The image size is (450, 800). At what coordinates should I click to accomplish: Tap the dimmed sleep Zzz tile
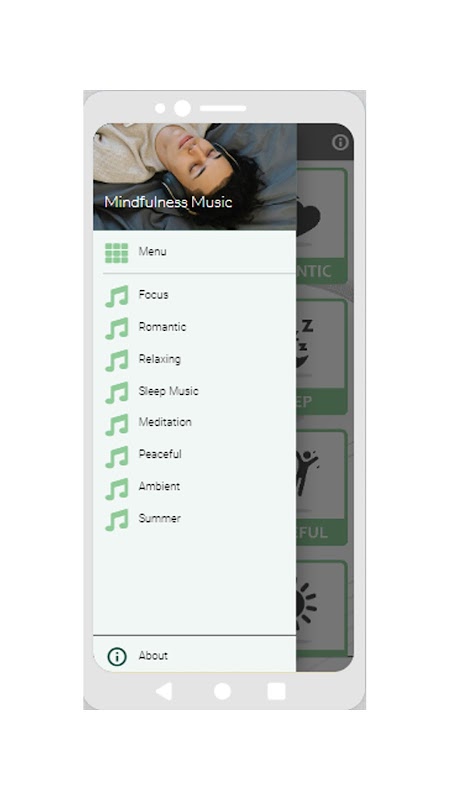pyautogui.click(x=322, y=356)
